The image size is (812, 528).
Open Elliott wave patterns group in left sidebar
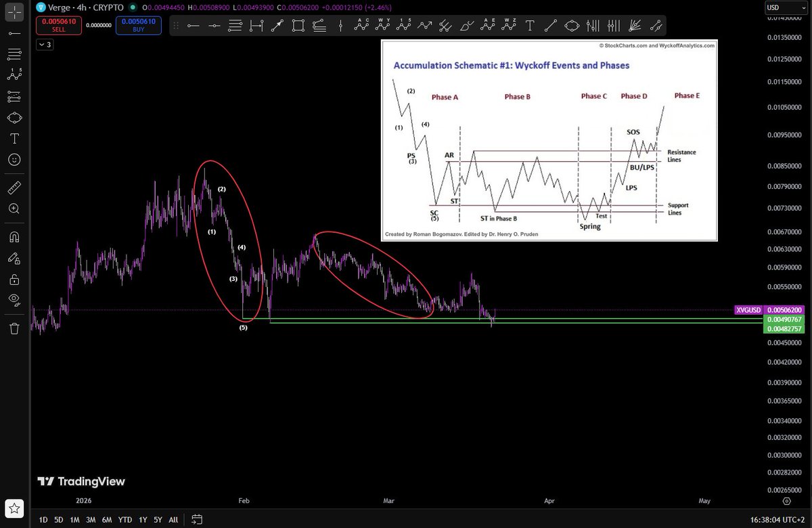[x=14, y=74]
